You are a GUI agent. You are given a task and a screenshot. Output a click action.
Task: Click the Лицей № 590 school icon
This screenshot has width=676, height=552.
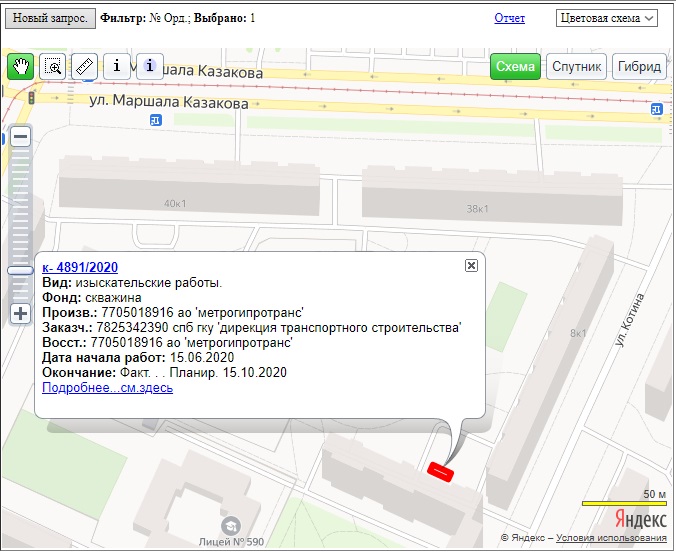232,524
